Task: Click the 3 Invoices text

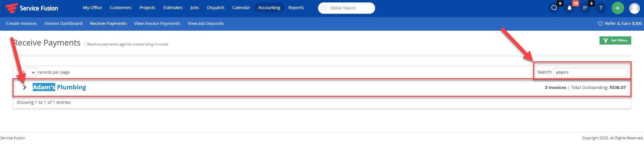Action: (x=555, y=88)
